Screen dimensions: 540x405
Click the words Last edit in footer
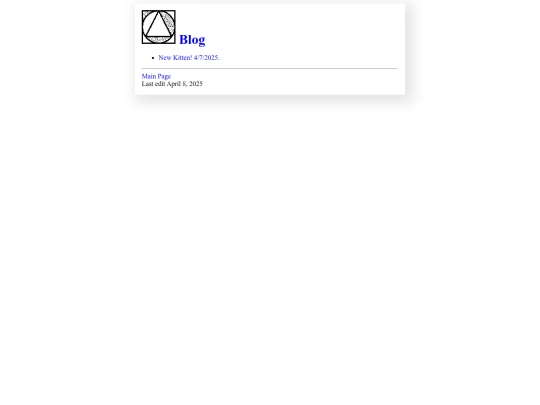(154, 84)
